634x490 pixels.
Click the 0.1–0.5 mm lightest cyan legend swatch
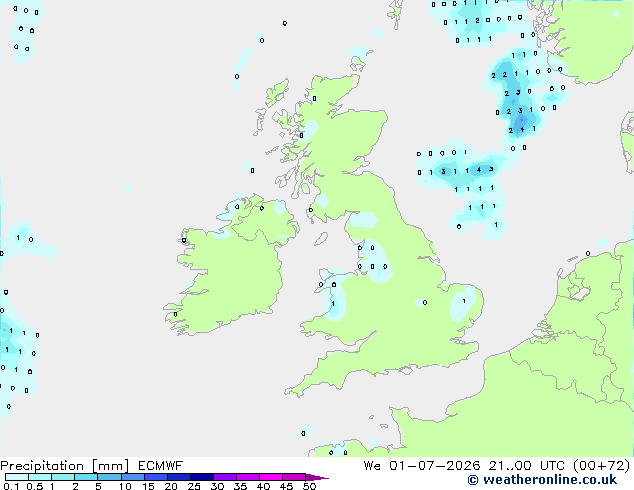coord(17,477)
